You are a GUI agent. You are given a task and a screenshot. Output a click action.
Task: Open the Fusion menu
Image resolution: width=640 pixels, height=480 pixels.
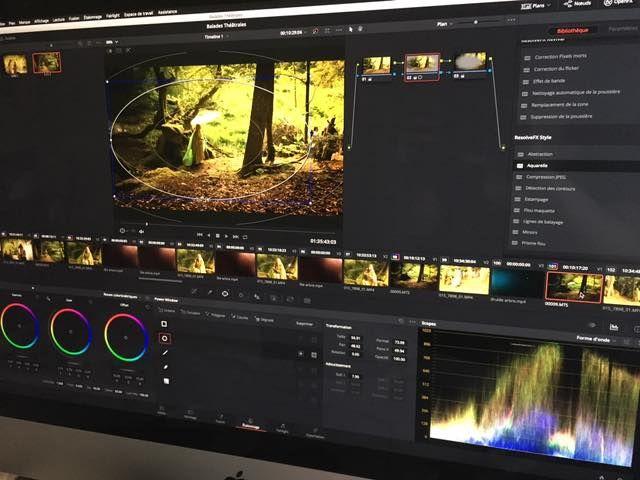(74, 18)
